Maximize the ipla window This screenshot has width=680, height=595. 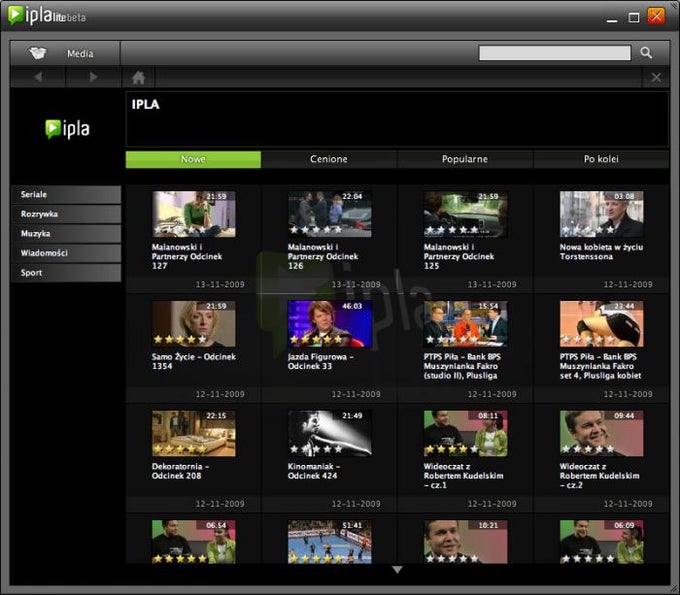[x=634, y=17]
